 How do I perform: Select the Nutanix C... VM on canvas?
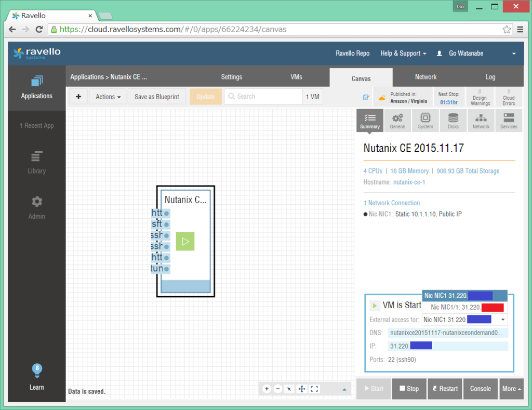185,241
